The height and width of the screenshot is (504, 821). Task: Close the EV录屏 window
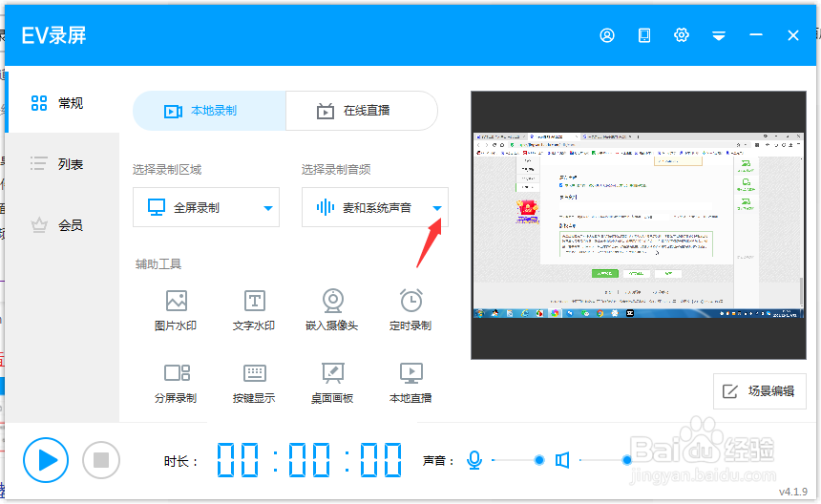(x=793, y=35)
